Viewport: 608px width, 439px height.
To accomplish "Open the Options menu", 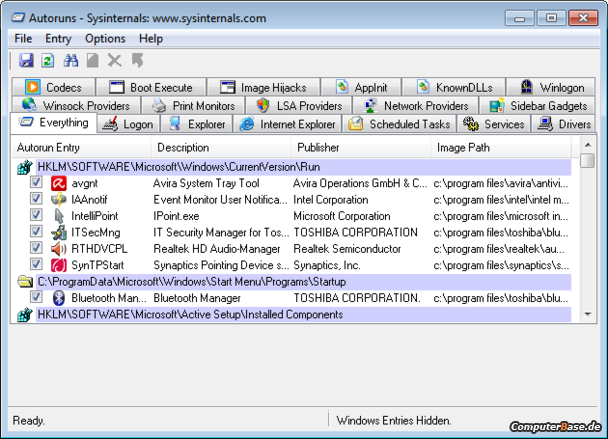I will coord(105,38).
